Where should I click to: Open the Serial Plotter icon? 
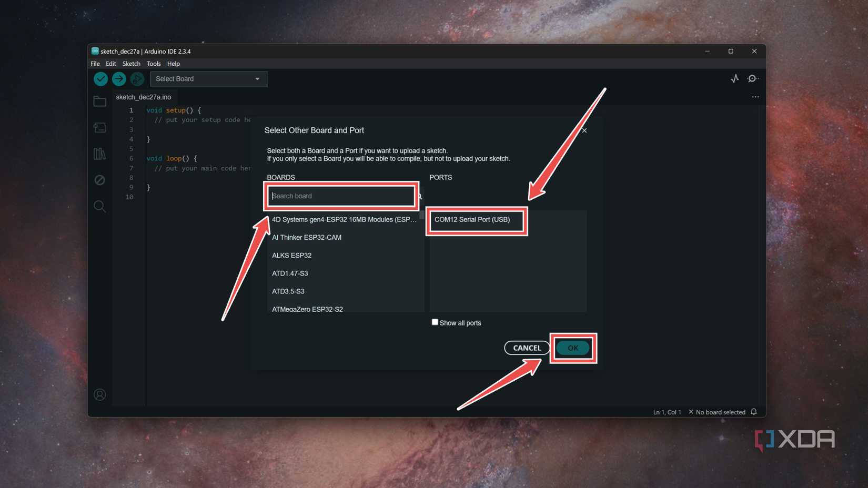[x=735, y=78]
